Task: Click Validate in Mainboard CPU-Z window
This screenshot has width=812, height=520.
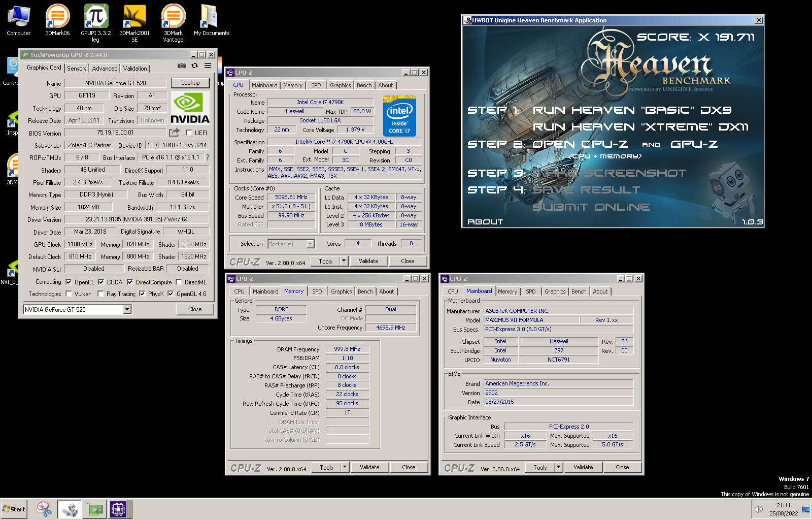Action: pyautogui.click(x=583, y=467)
